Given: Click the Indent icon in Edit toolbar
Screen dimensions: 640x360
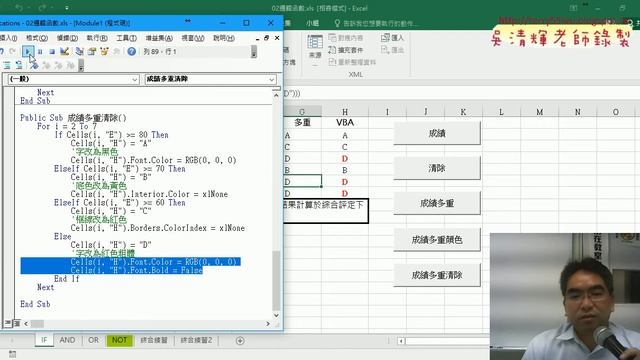Looking at the screenshot, I should tap(7, 65).
